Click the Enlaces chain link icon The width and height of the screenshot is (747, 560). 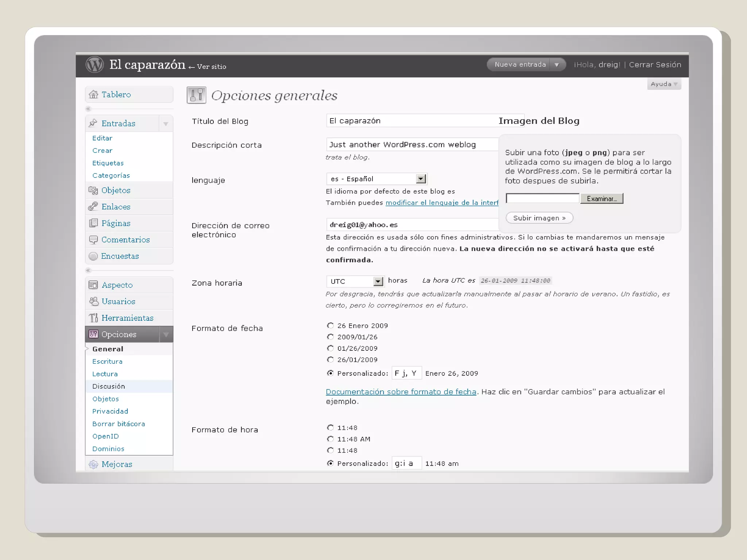[93, 206]
